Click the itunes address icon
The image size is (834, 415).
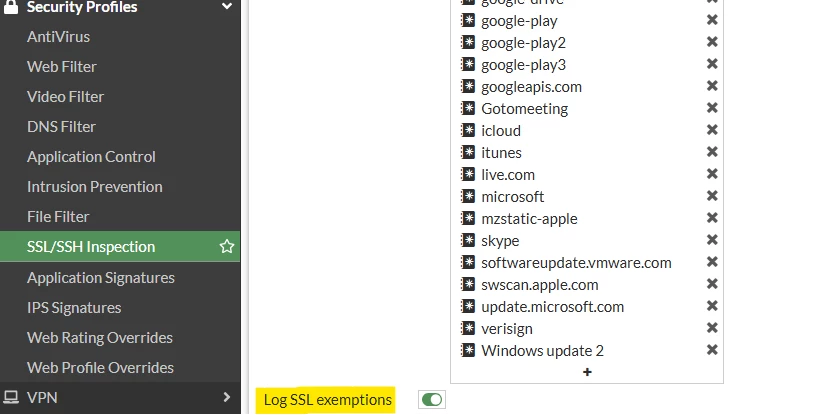(468, 152)
